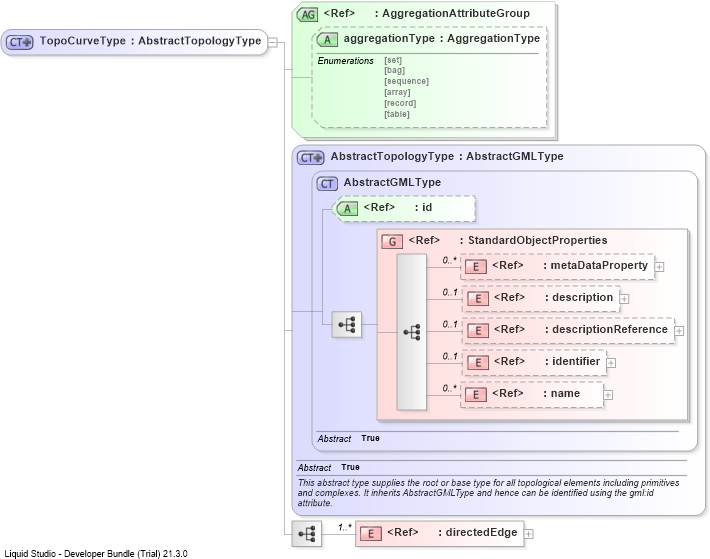Select the AbstractGMLType label
The height and width of the screenshot is (559, 710).
click(x=392, y=182)
